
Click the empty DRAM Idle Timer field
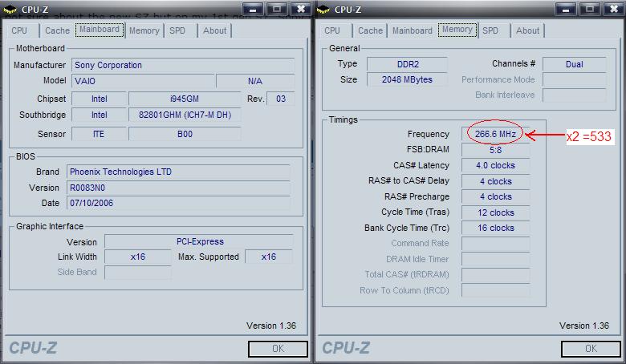[495, 259]
